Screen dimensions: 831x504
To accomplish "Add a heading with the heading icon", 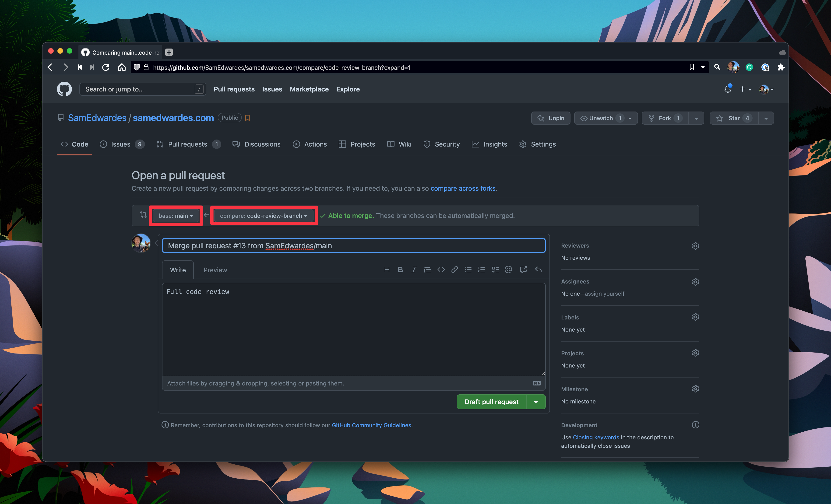I will [387, 269].
